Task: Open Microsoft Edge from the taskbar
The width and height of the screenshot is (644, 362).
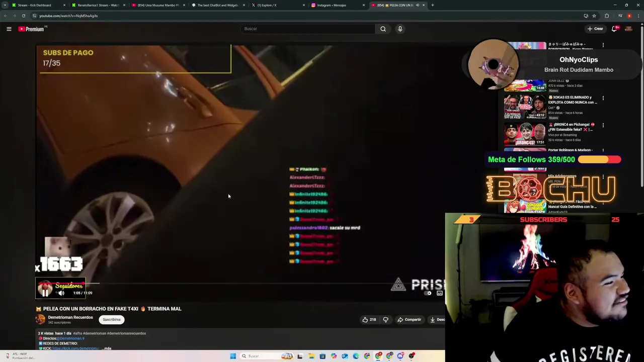Action: click(356, 356)
